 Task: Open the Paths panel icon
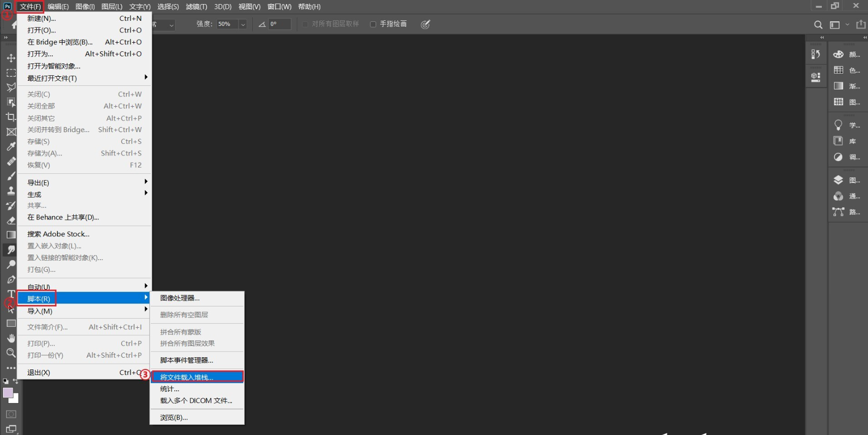tap(839, 212)
